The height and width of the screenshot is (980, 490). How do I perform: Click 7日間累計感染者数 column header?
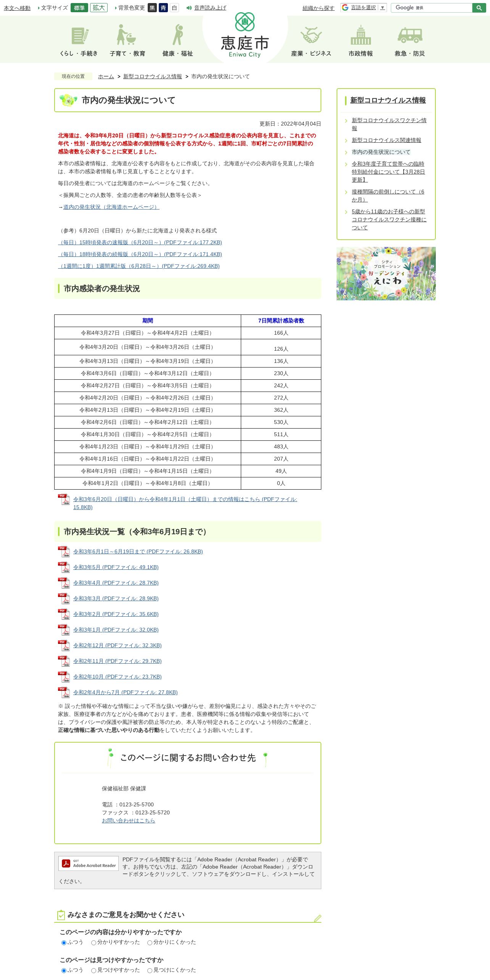coord(281,321)
